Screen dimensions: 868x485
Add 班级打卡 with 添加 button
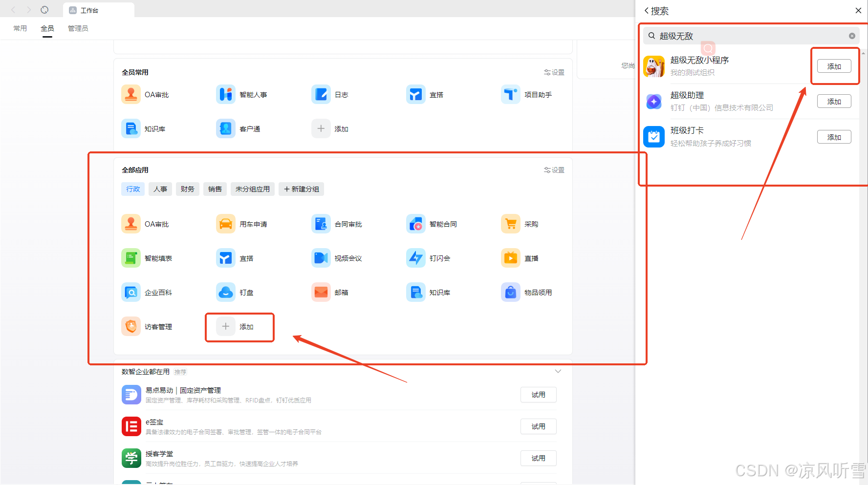[x=834, y=137]
